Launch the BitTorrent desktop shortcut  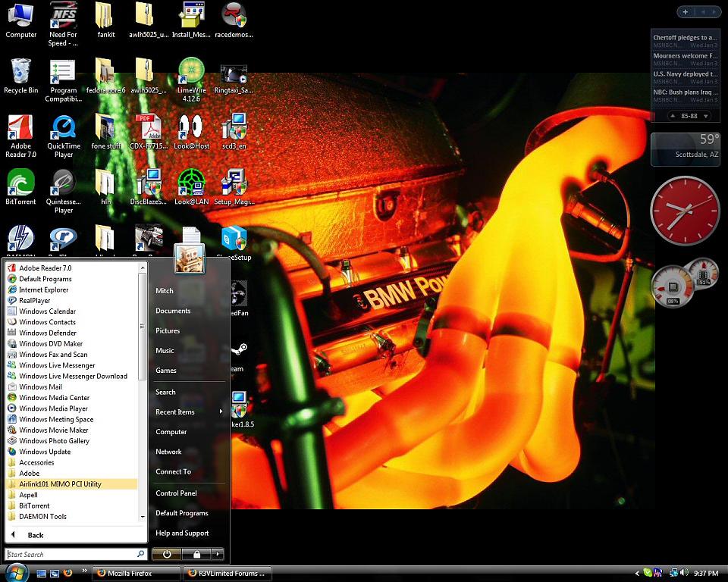click(x=20, y=186)
